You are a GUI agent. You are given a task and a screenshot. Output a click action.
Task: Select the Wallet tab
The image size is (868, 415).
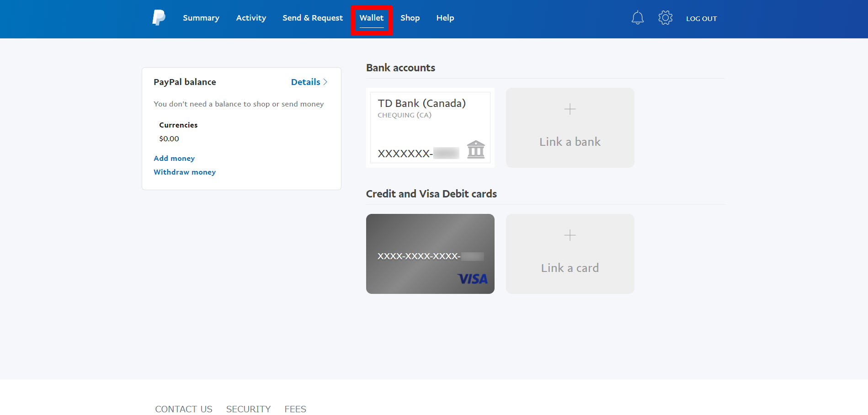(372, 18)
